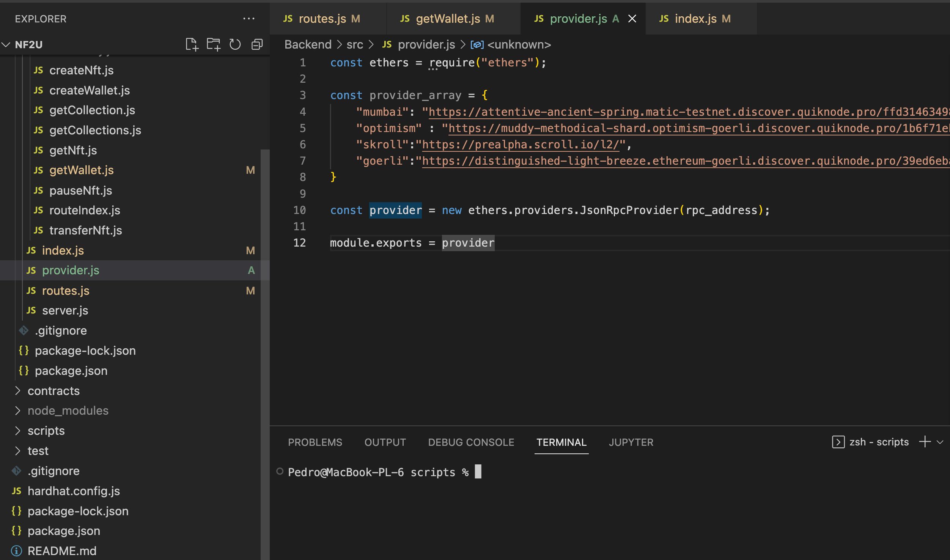Click the rpc_address argument on line 10
The image size is (950, 560).
[721, 210]
